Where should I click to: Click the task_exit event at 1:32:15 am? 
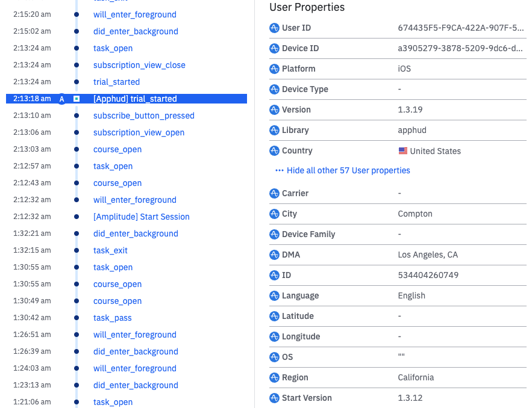coord(110,250)
